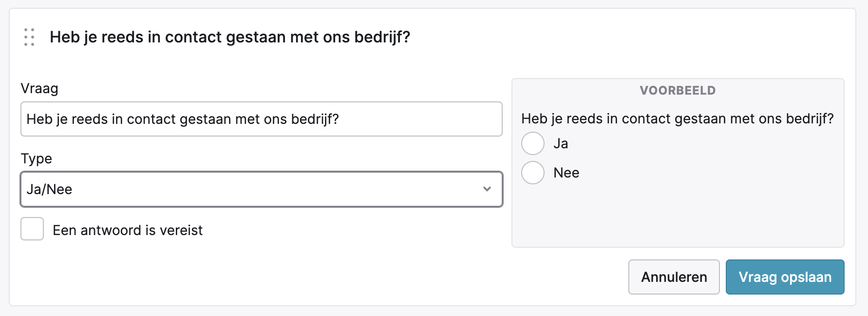Click the question text inside the preview panel

pyautogui.click(x=677, y=118)
